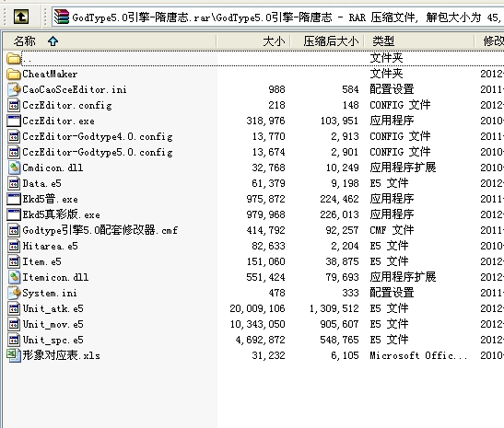
Task: Click the Cmdicon.dll file icon
Action: 14,168
